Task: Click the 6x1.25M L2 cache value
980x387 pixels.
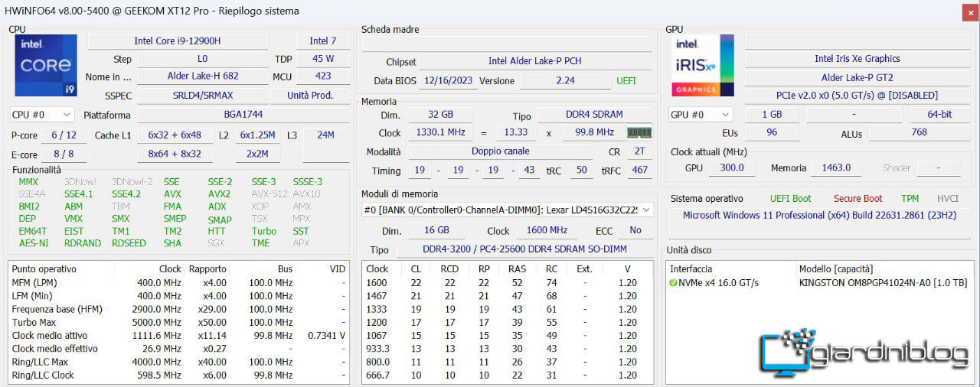Action: (257, 135)
